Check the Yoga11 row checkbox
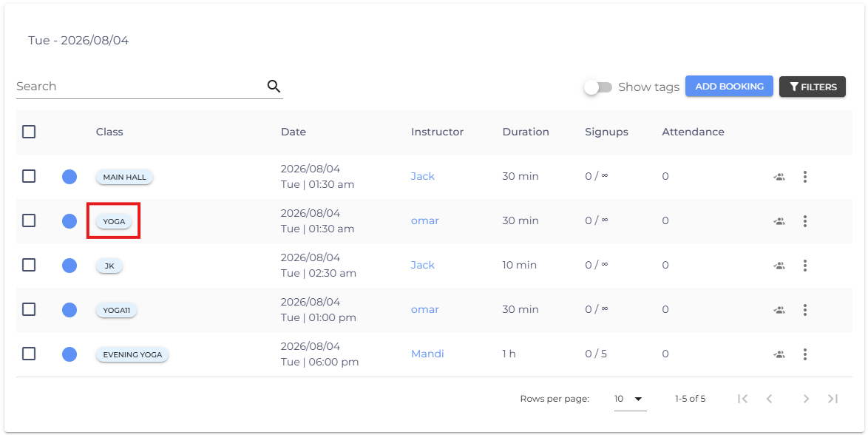This screenshot has height=435, width=868. click(29, 309)
